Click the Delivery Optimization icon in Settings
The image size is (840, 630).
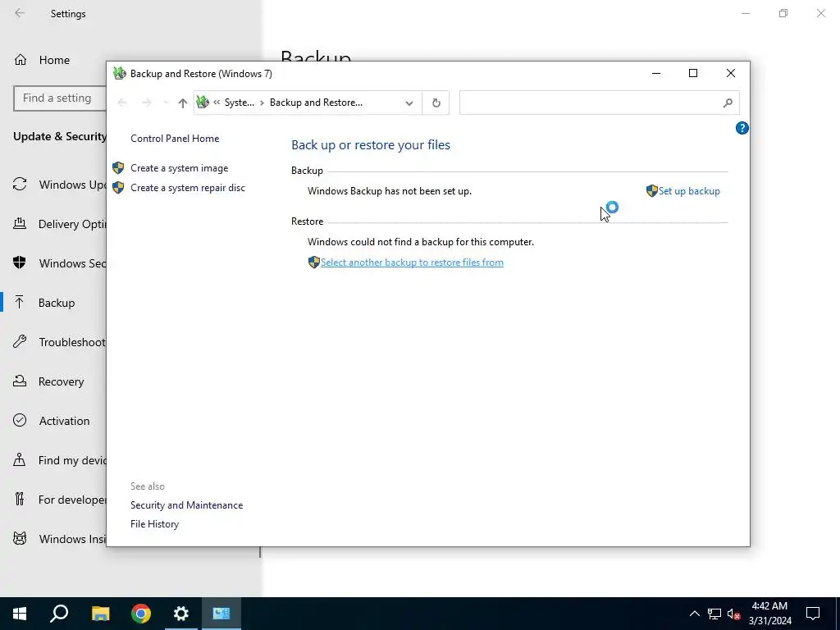[20, 223]
